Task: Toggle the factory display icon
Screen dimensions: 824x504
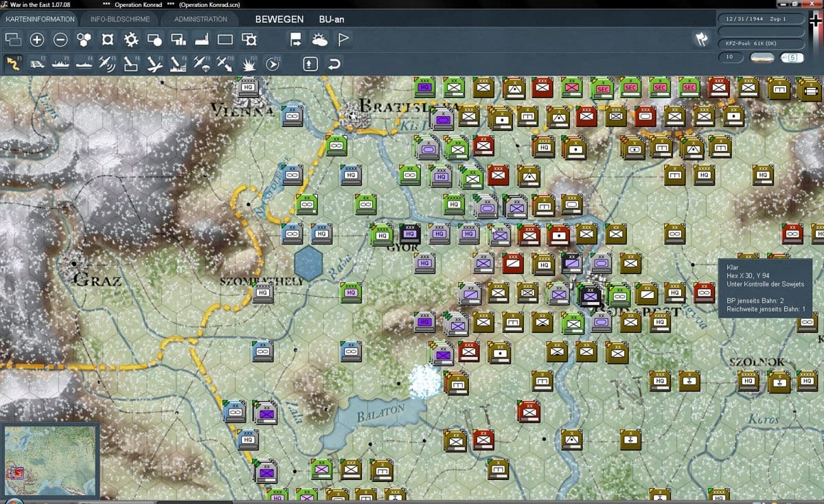Action: pos(201,41)
